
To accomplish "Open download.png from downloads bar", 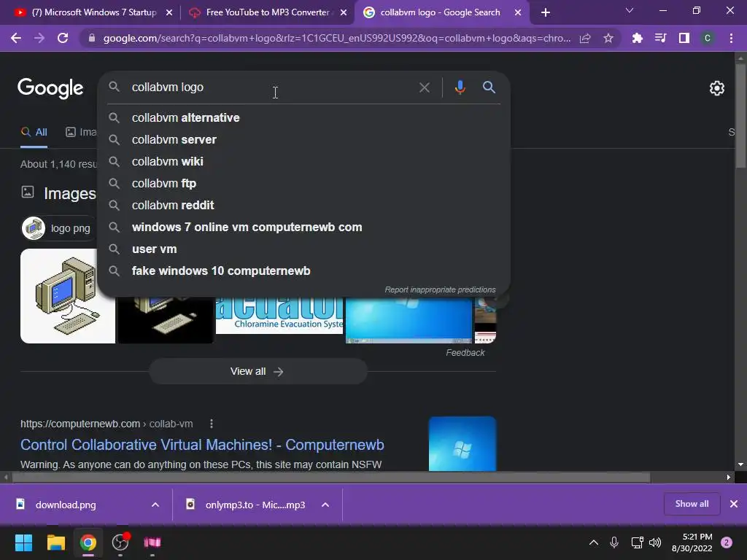I will (66, 505).
